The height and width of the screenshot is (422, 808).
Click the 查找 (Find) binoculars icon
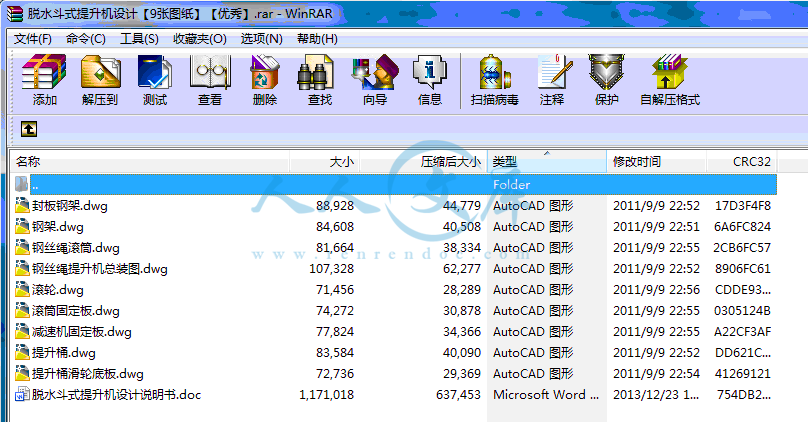point(315,72)
